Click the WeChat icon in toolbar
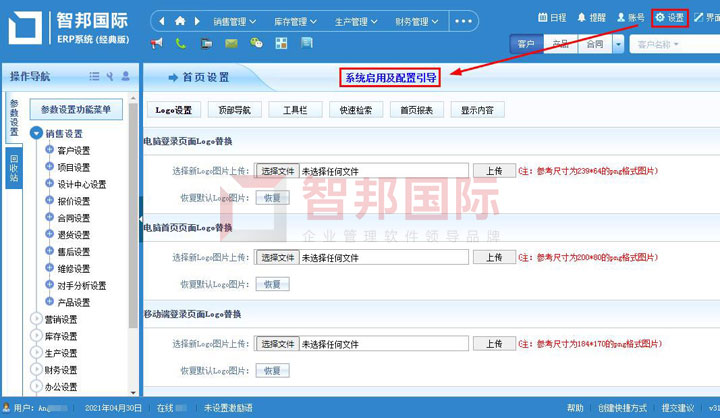The height and width of the screenshot is (418, 720). [x=256, y=44]
